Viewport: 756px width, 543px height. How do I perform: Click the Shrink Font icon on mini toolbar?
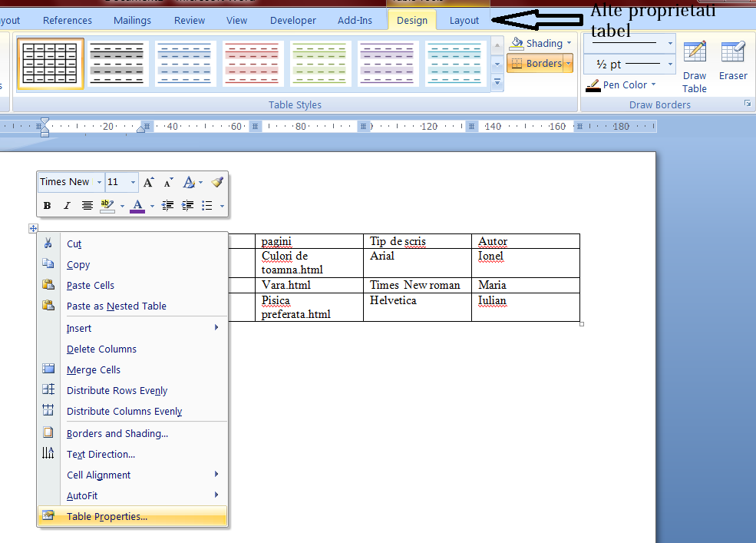[167, 182]
